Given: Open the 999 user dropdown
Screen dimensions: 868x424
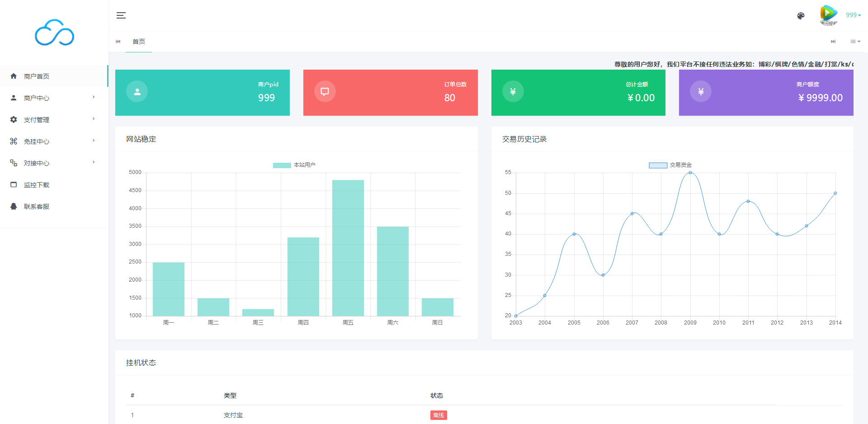Looking at the screenshot, I should click(853, 15).
